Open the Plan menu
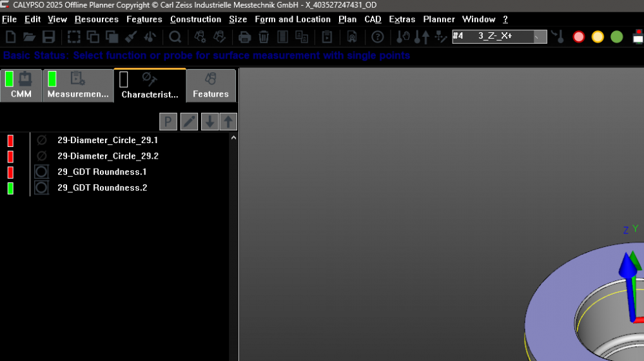644x361 pixels. click(x=347, y=19)
